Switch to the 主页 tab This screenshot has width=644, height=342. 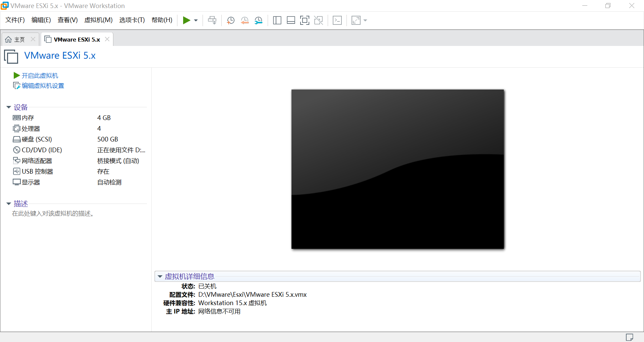19,40
